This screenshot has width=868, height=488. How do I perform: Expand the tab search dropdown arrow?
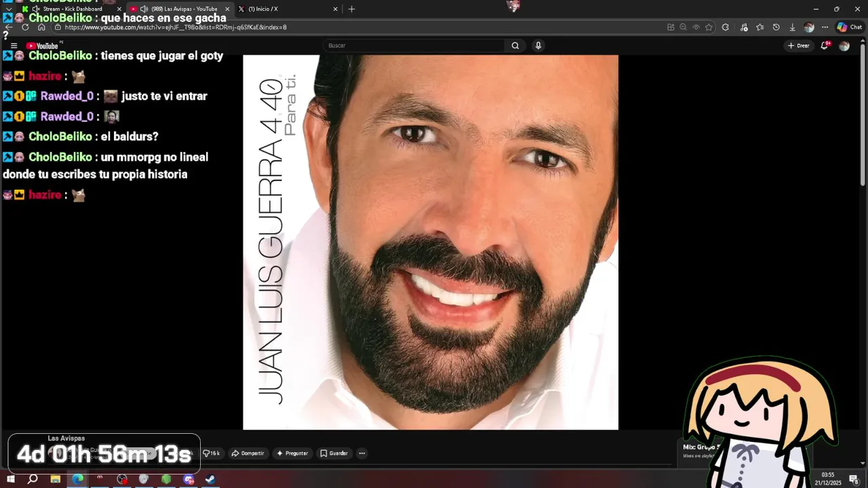tap(9, 9)
